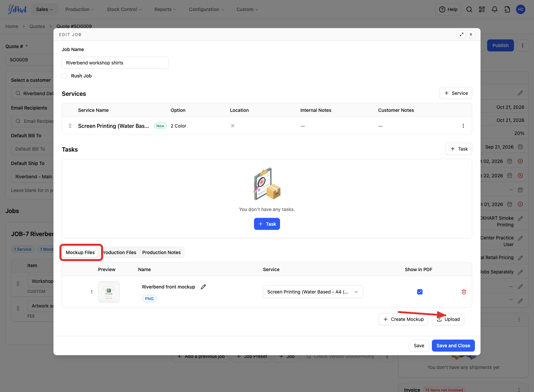Click the Publish button
This screenshot has width=534, height=392.
500,45
